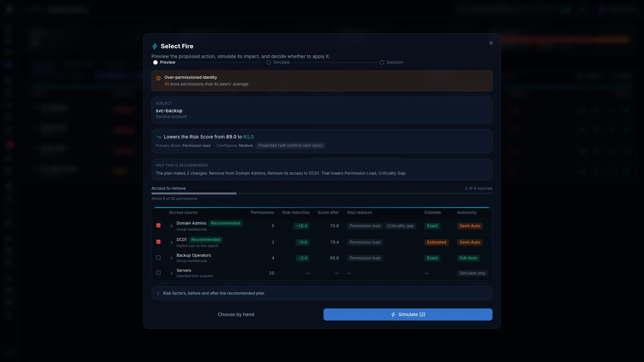This screenshot has width=644, height=362.
Task: Expand the Backup Operators row chevron
Action: coord(171,258)
